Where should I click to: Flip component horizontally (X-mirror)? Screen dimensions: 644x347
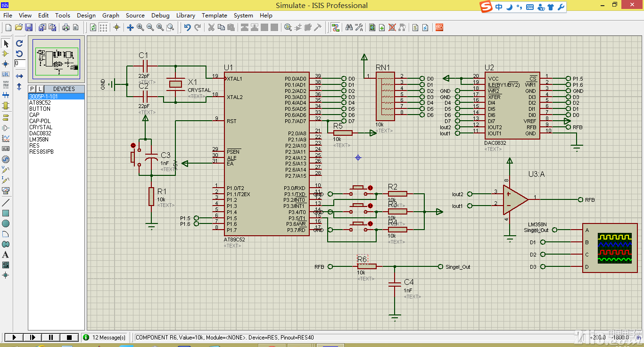click(x=19, y=76)
